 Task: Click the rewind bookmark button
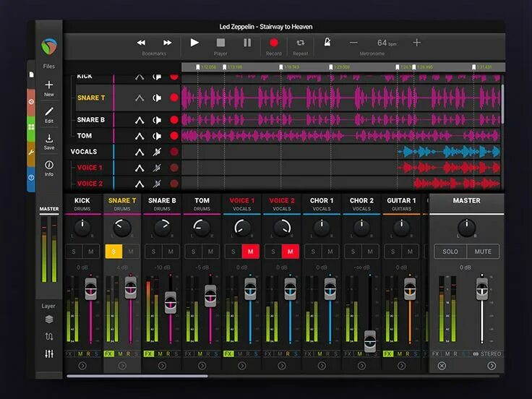tap(141, 43)
